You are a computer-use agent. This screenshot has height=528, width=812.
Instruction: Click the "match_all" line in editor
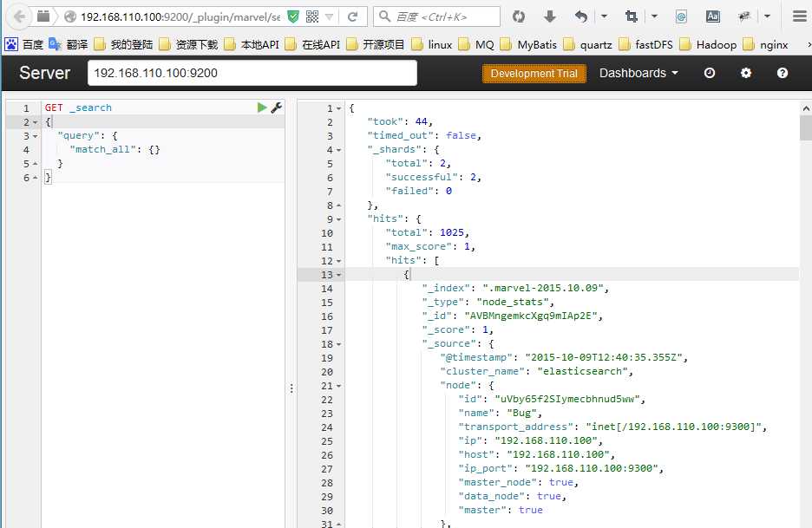click(x=115, y=150)
